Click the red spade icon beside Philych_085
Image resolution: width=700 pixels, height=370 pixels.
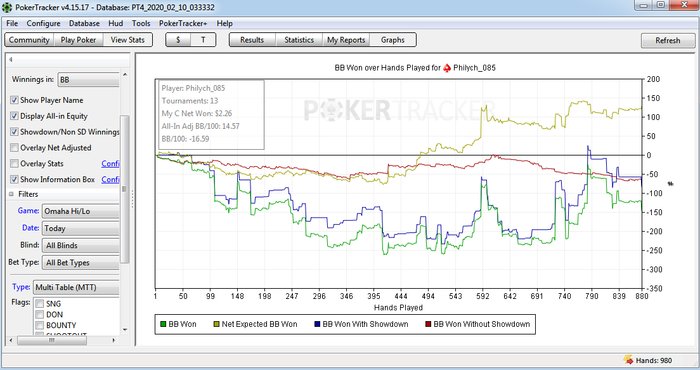(447, 68)
